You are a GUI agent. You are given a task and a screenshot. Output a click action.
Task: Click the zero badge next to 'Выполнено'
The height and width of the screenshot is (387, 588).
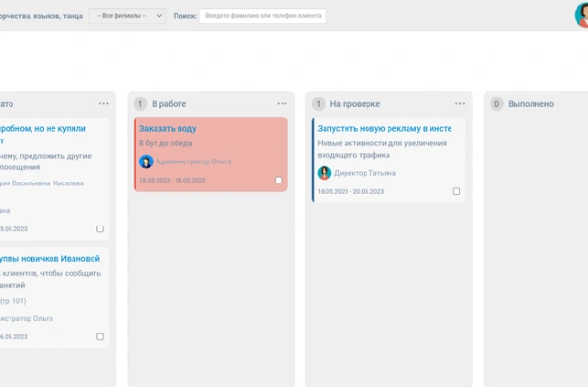[x=496, y=104]
